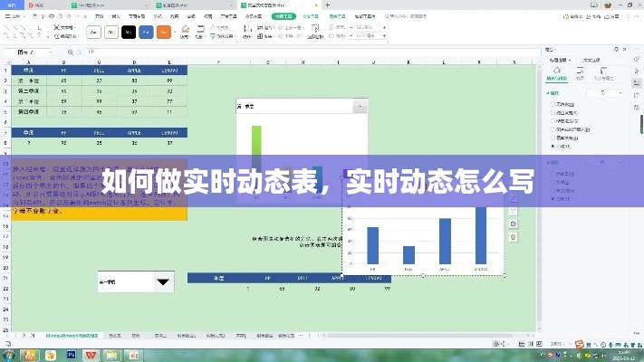Open the combo box dropdown arrow on sheet
The image size is (644, 362).
(163, 282)
